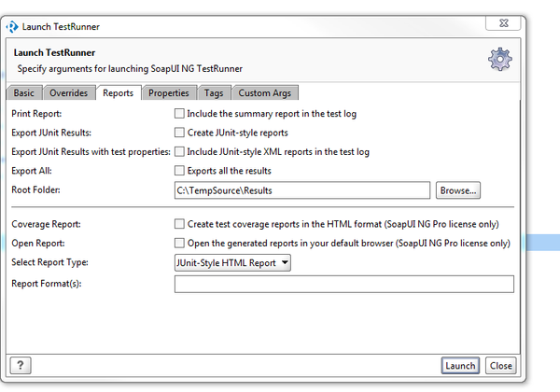This screenshot has width=560, height=392.
Task: Click the SoapUI logo in title bar
Action: (13, 26)
